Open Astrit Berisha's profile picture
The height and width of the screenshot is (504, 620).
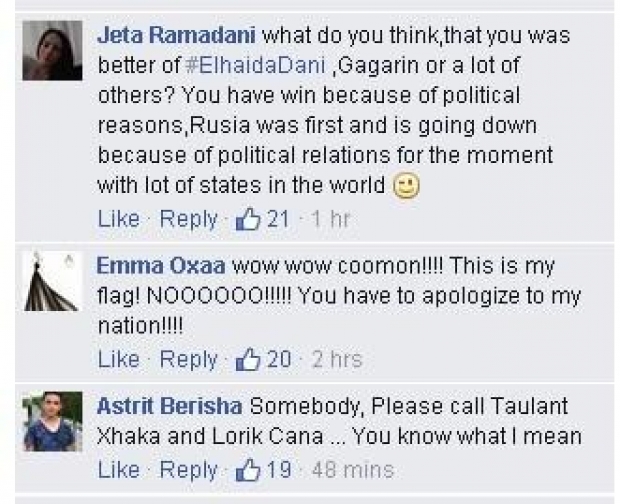52,421
